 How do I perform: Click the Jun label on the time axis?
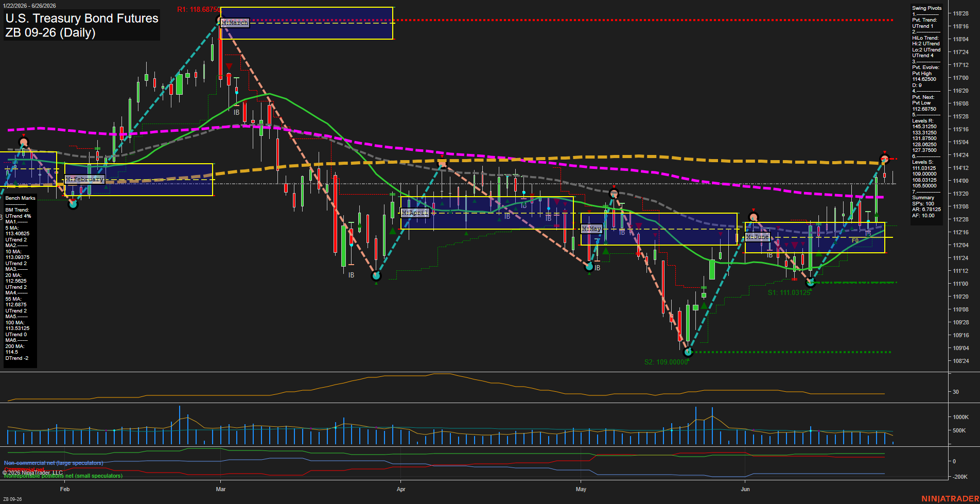point(745,489)
